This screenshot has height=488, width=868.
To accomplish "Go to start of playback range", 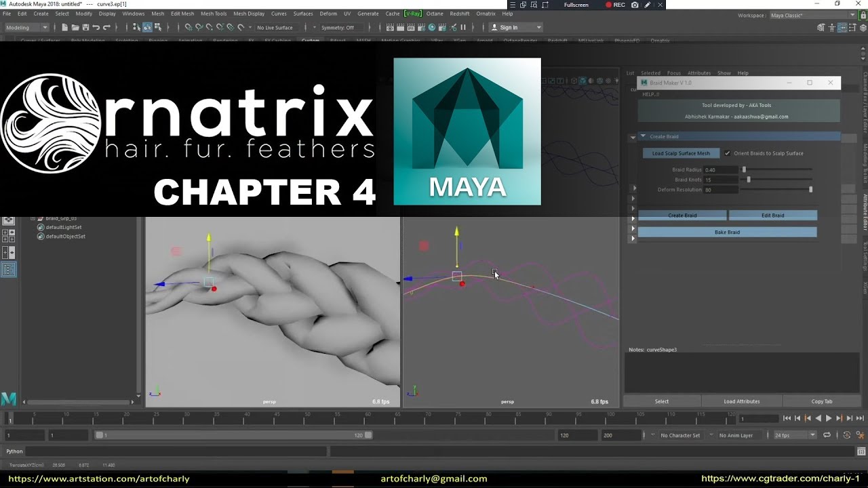I will (787, 418).
